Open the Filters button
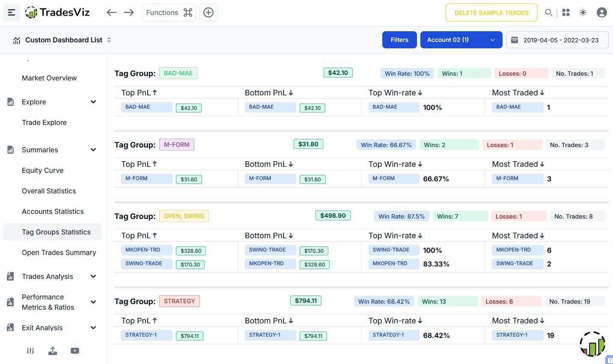This screenshot has height=364, width=613. [399, 40]
